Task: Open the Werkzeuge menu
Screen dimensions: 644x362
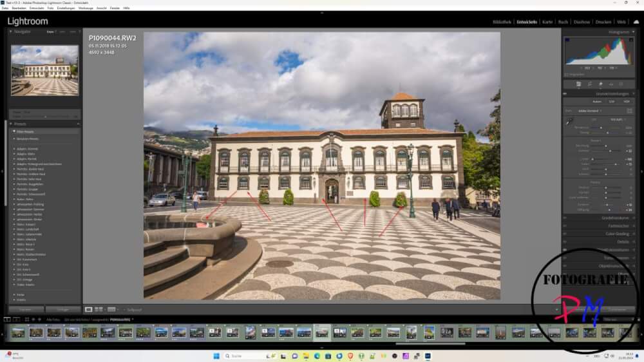Action: pos(86,8)
